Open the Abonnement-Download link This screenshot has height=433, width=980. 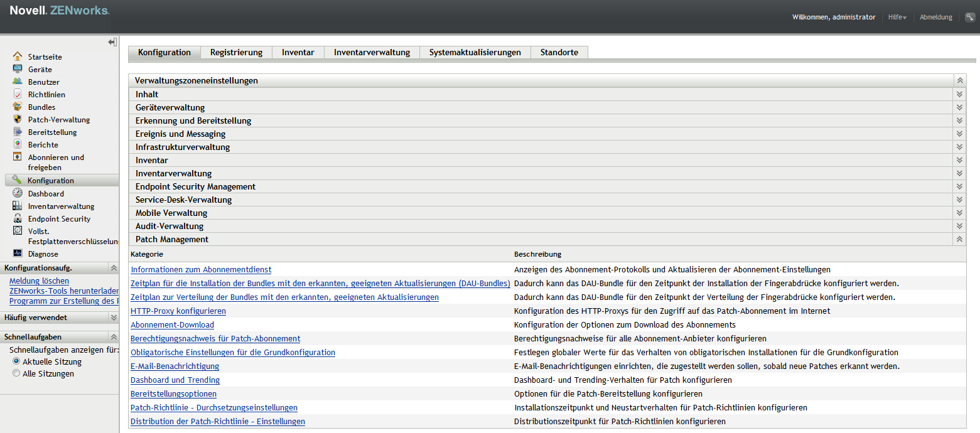172,324
